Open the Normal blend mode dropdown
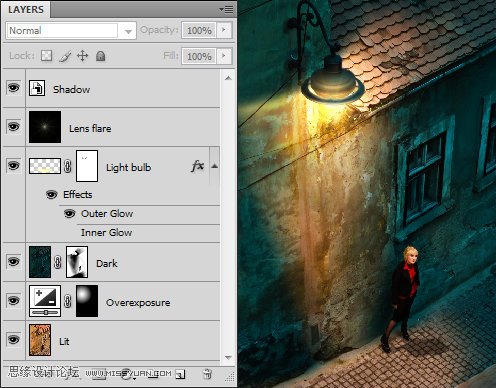The width and height of the screenshot is (496, 388). point(71,31)
